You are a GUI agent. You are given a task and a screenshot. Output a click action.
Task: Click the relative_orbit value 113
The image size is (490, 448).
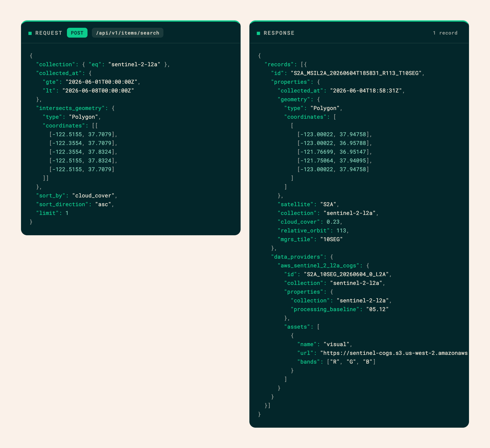click(341, 231)
